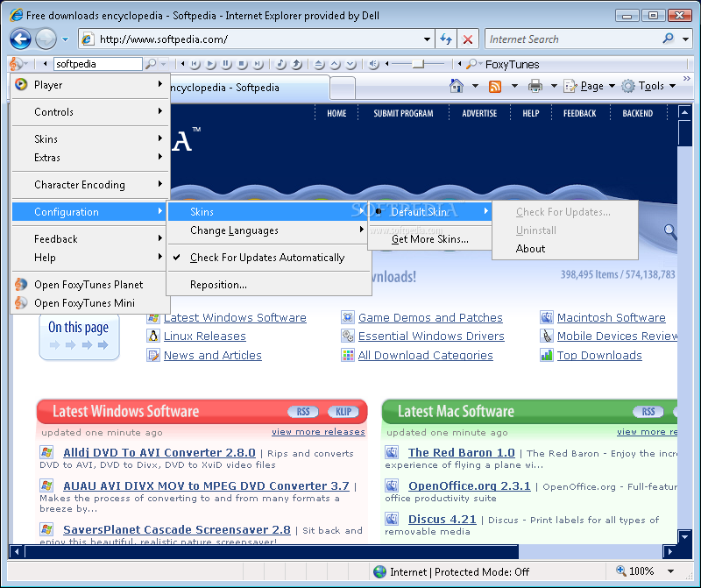Open the Game Demos and Patches link
This screenshot has width=701, height=588.
click(x=430, y=317)
